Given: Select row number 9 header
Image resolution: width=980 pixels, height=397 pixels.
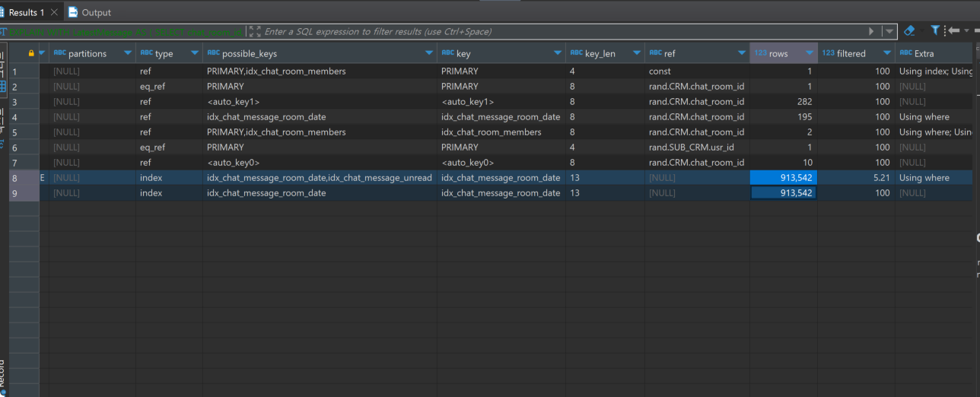Looking at the screenshot, I should click(24, 192).
